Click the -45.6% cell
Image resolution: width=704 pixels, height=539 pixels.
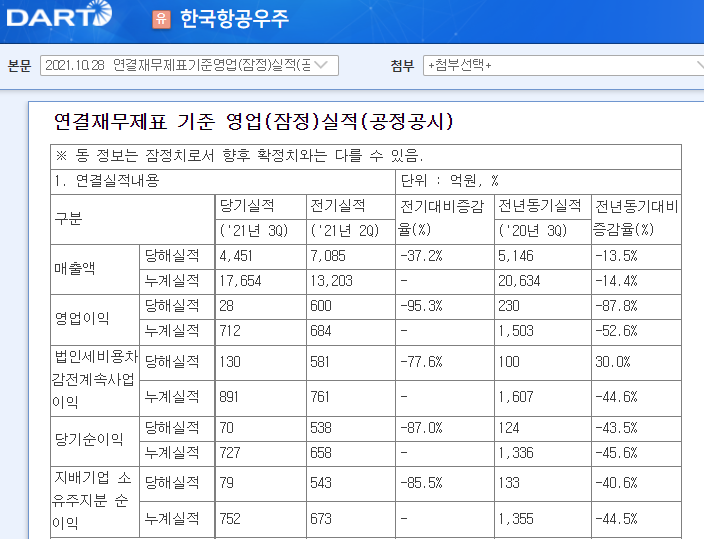[x=637, y=454]
